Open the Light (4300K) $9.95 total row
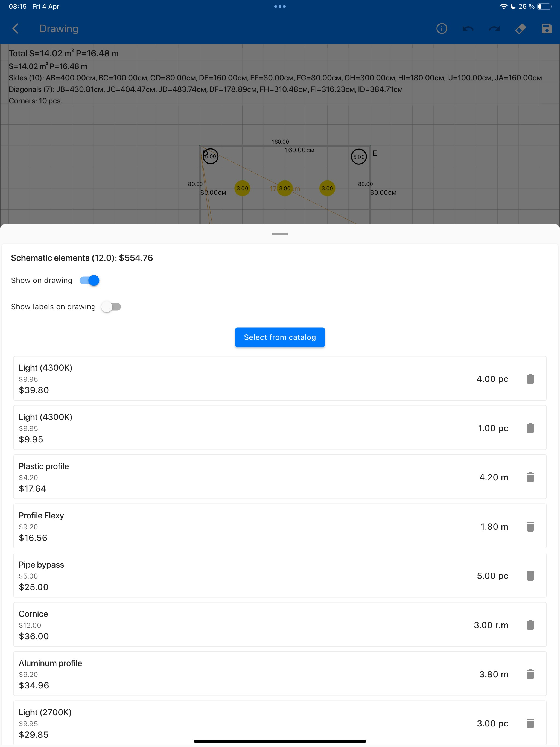The image size is (560, 747). click(280, 428)
